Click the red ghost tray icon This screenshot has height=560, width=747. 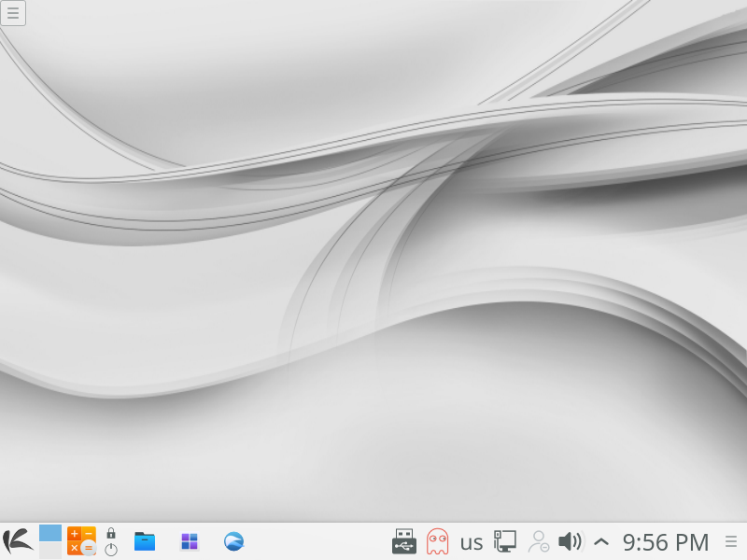(437, 541)
